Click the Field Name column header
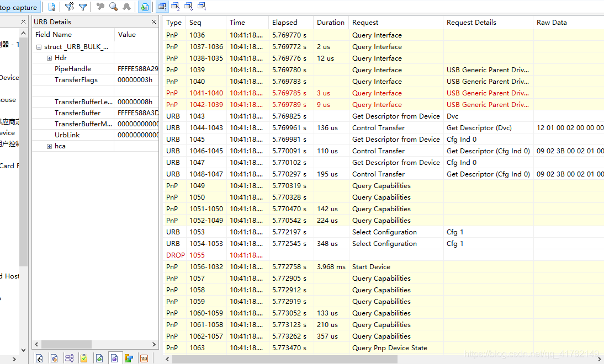Image resolution: width=604 pixels, height=364 pixels. [x=73, y=35]
